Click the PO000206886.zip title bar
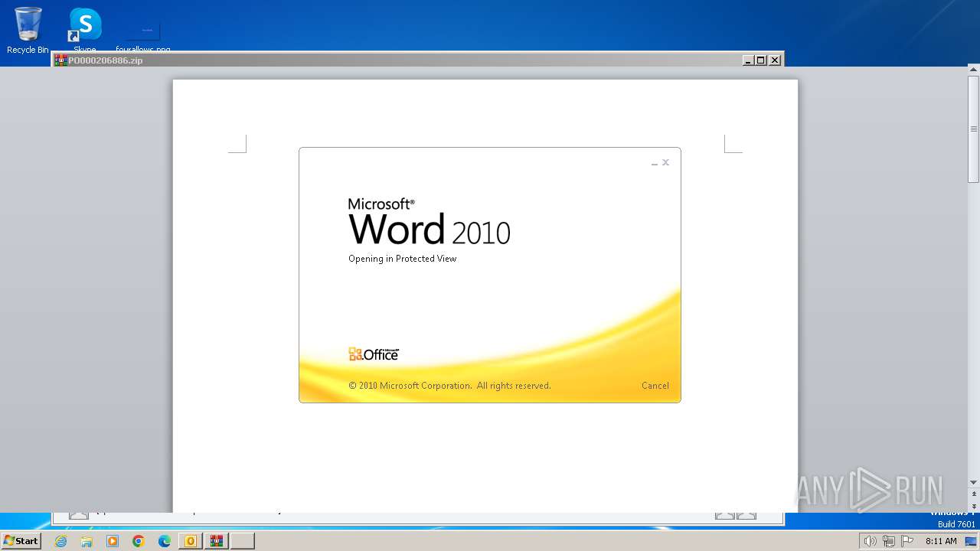 pos(418,60)
